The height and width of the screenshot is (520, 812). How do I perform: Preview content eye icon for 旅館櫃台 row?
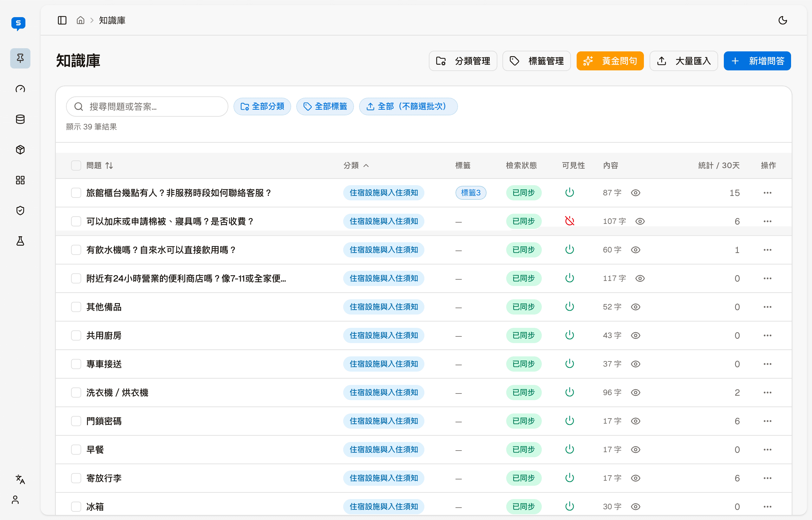click(636, 193)
